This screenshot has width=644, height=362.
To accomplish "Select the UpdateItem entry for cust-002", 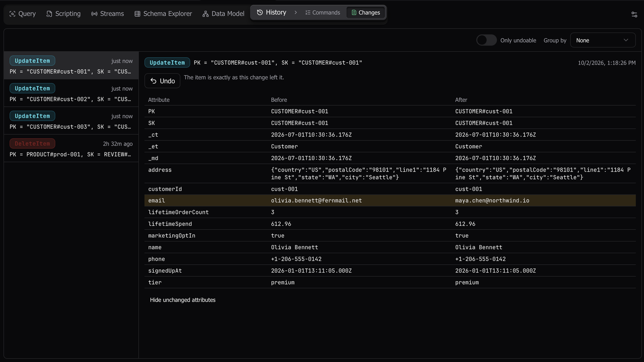I will coord(71,93).
